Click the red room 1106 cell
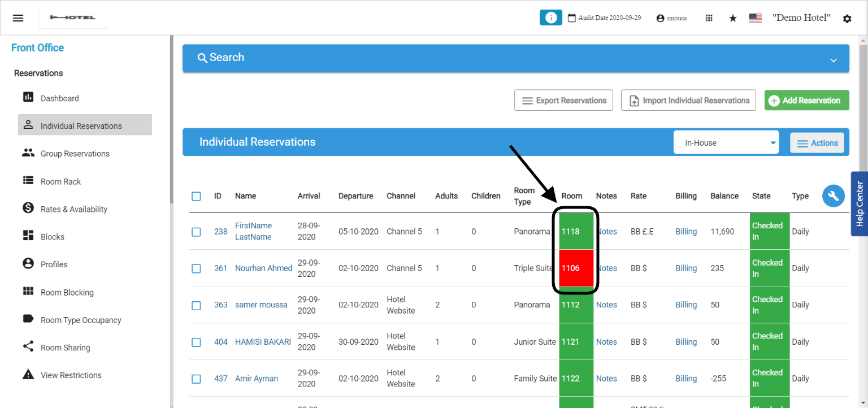The width and height of the screenshot is (868, 408). 576,268
